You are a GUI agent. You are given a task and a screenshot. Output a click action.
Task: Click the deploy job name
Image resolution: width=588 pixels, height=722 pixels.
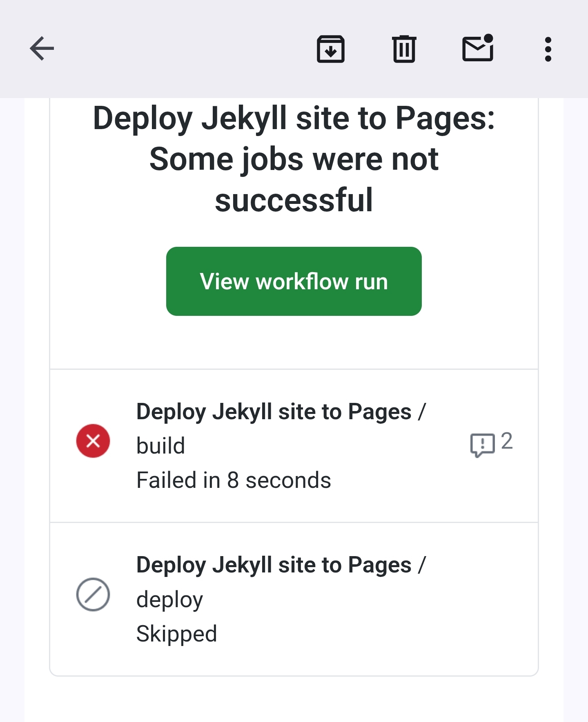[x=169, y=600]
